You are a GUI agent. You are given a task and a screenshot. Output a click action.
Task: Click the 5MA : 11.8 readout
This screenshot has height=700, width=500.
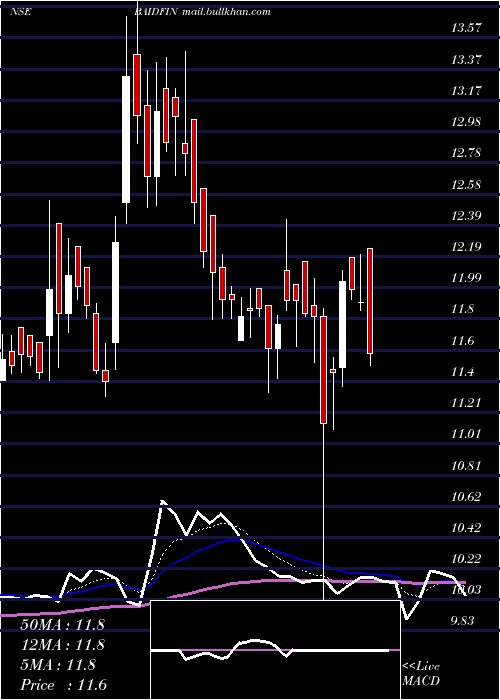click(58, 665)
